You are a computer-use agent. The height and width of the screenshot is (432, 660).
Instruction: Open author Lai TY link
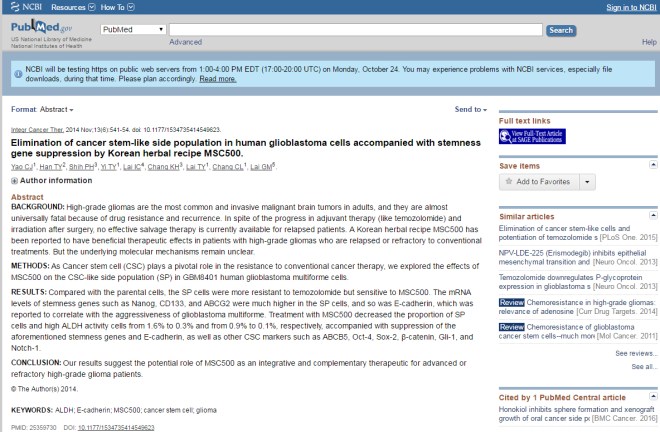pos(195,167)
